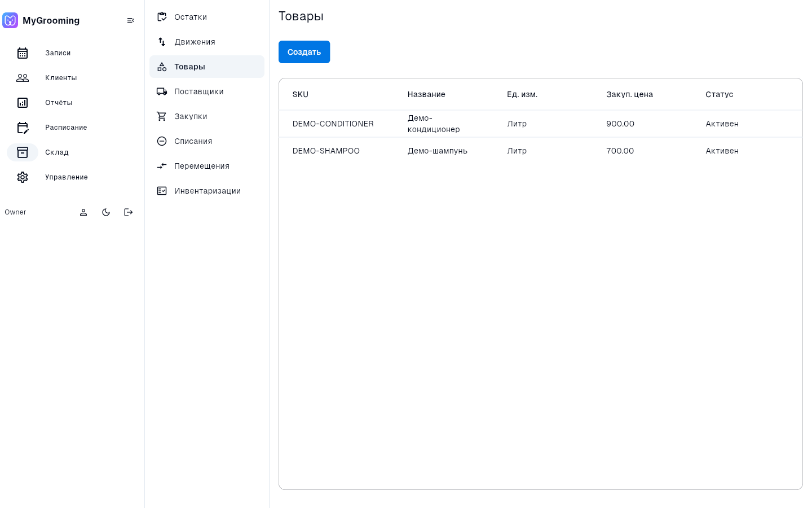Open the Клиенты people icon
The height and width of the screenshot is (508, 812).
click(x=23, y=78)
